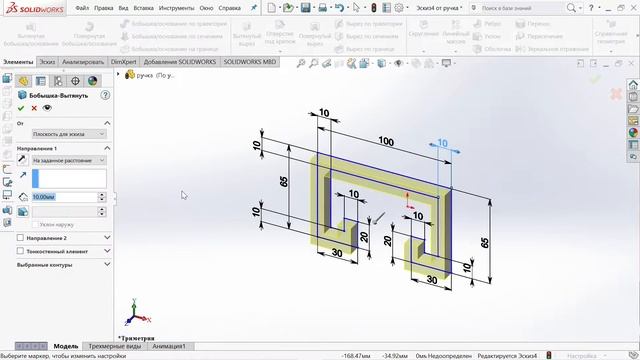Open the На заданное расстояние dropdown

pos(69,160)
